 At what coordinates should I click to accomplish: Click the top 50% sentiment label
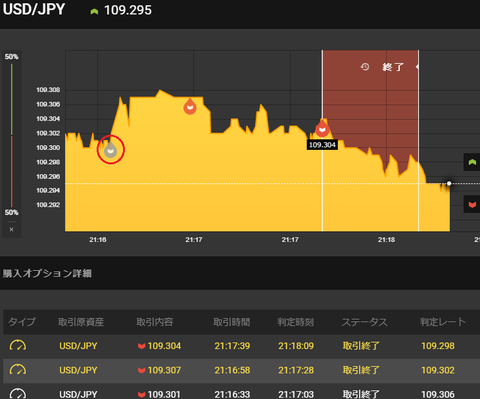click(11, 57)
